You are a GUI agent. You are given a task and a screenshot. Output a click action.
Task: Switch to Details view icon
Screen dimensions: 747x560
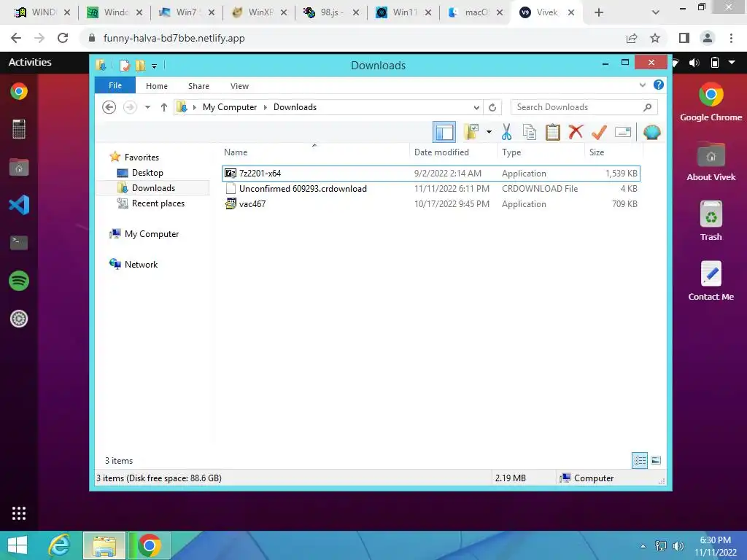coord(640,460)
